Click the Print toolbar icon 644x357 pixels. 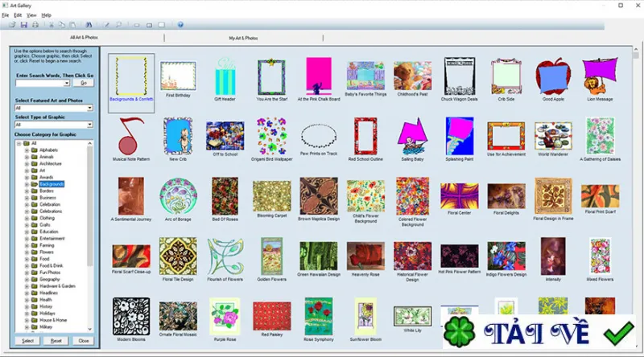[35, 25]
